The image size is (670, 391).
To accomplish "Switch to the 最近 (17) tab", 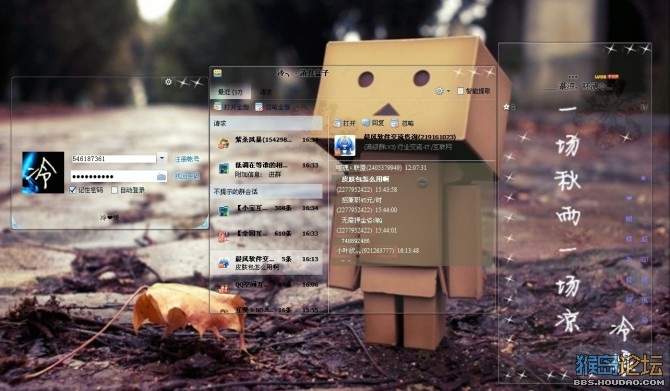I will [x=230, y=92].
